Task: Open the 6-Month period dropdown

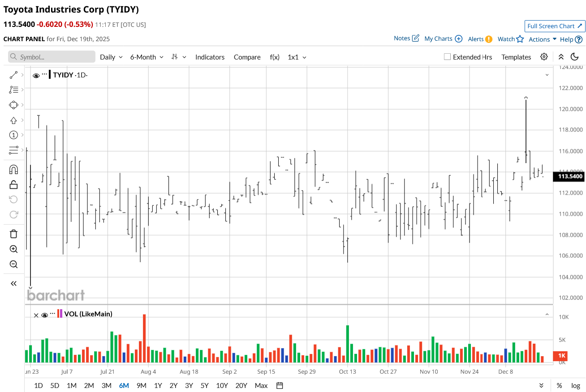Action: [x=147, y=57]
